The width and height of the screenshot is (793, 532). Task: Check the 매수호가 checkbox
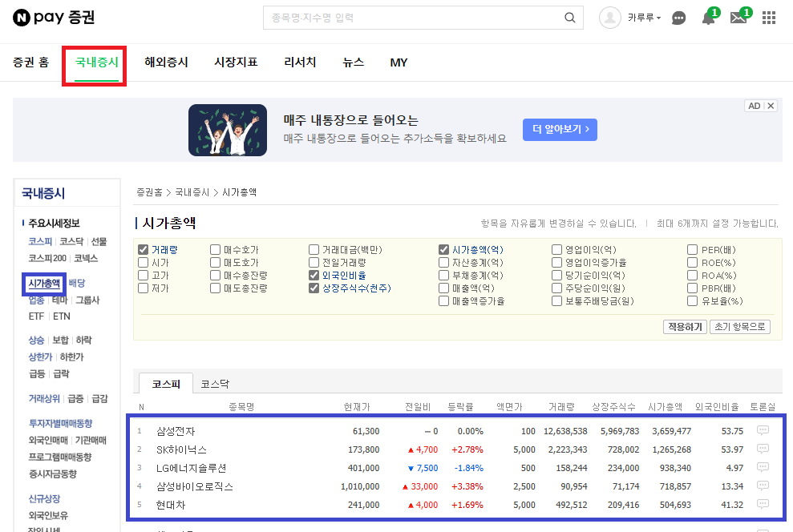pos(216,250)
